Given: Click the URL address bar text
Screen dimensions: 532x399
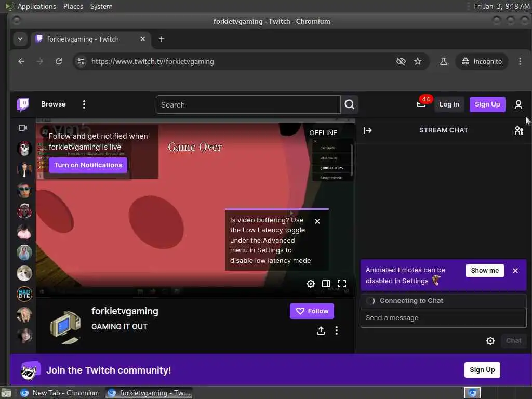Looking at the screenshot, I should (x=152, y=61).
